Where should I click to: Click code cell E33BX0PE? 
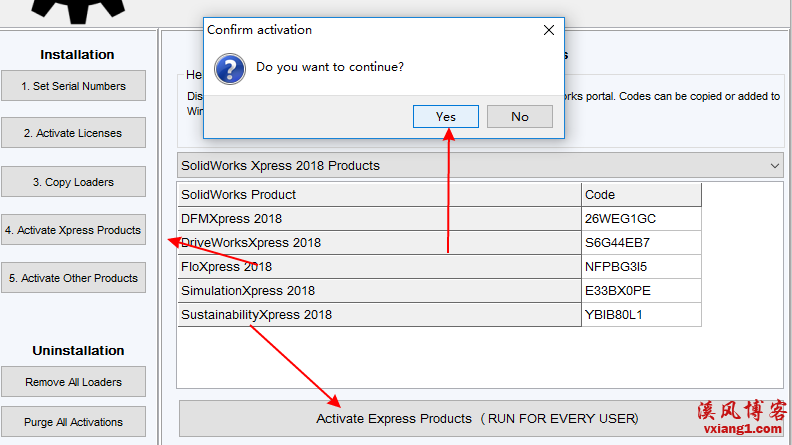pyautogui.click(x=641, y=290)
